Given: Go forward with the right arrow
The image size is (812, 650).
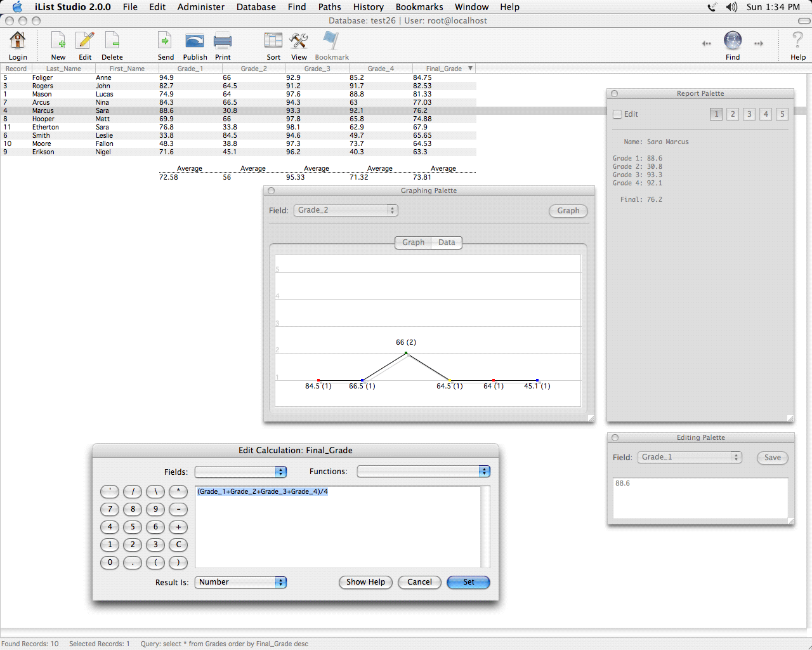Looking at the screenshot, I should coord(759,44).
